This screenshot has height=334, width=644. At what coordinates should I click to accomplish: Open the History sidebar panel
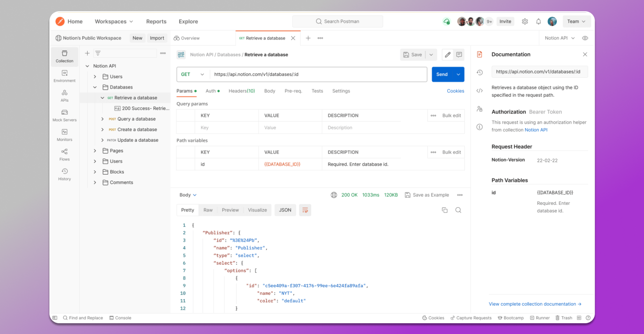coord(64,174)
